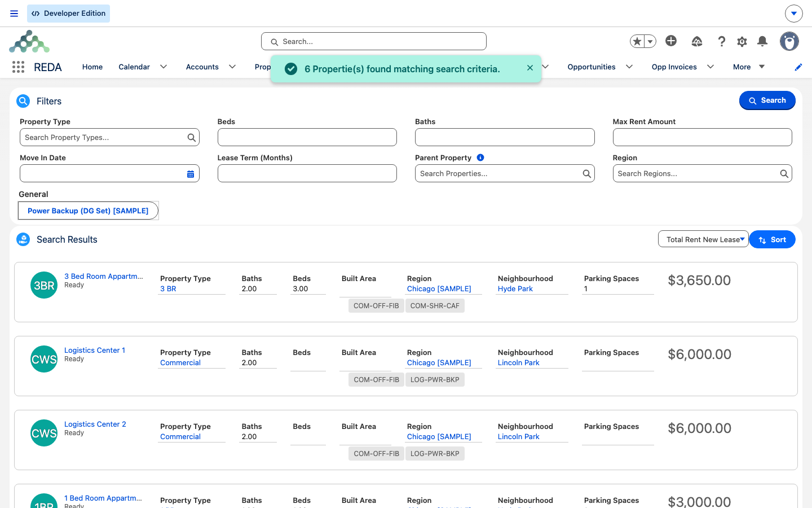Open the Total Rent New Lease sort dropdown
The height and width of the screenshot is (508, 812).
coord(703,239)
